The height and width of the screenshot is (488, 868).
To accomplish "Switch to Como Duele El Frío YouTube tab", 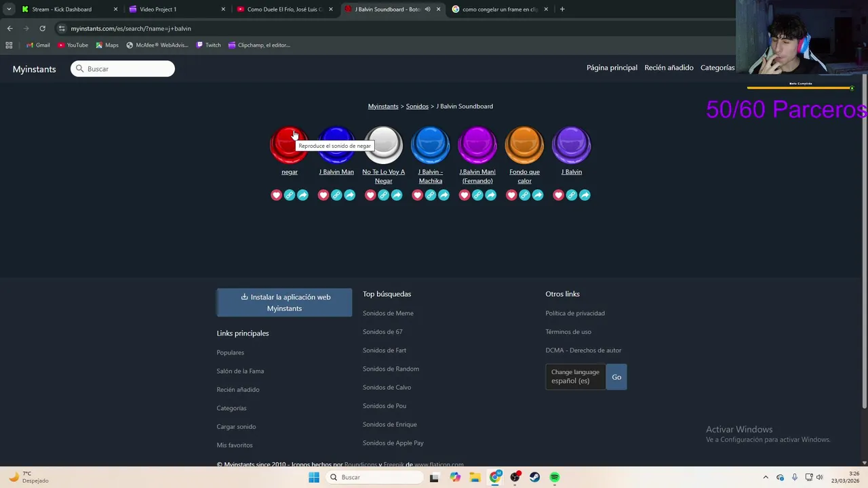I will coord(283,9).
